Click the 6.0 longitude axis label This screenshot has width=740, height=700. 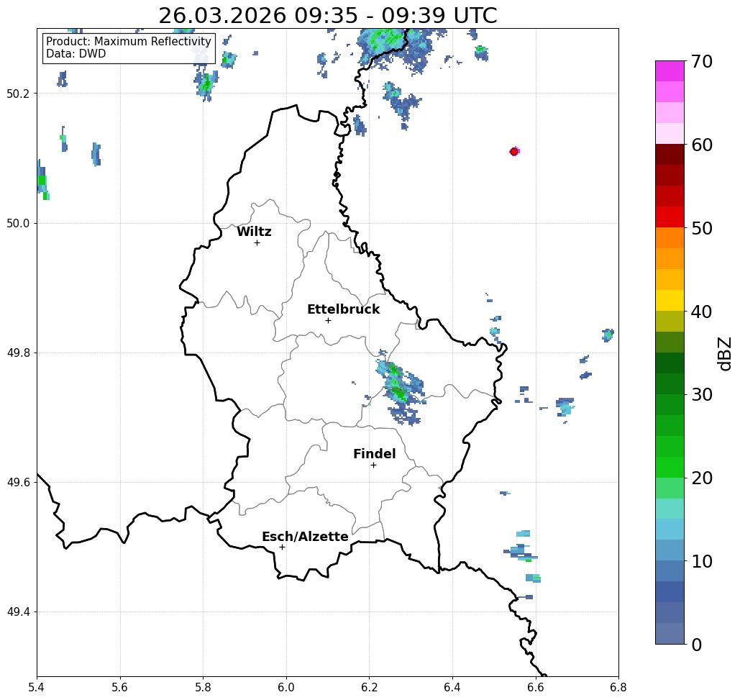tap(286, 687)
